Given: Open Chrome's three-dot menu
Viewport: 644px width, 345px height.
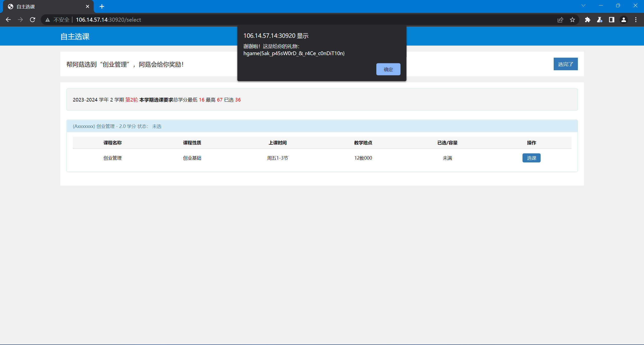Looking at the screenshot, I should (x=636, y=20).
